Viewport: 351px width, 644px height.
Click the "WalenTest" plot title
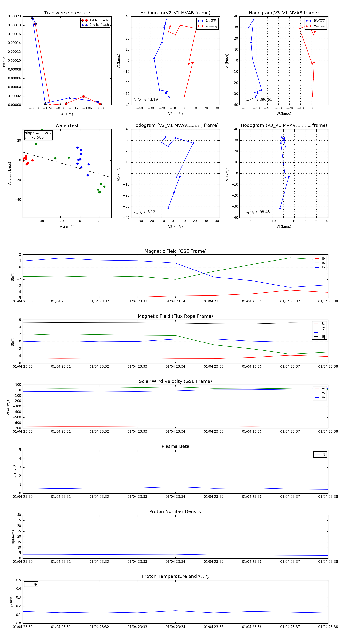(x=67, y=125)
